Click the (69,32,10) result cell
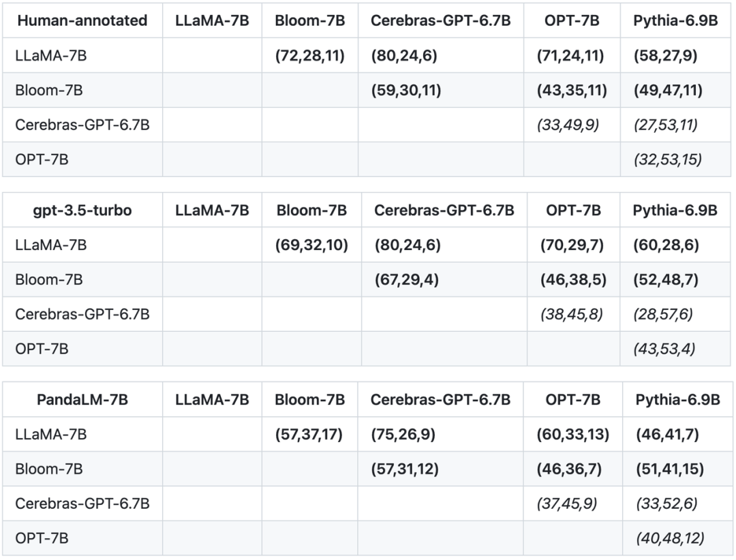736x560 pixels. tap(311, 245)
